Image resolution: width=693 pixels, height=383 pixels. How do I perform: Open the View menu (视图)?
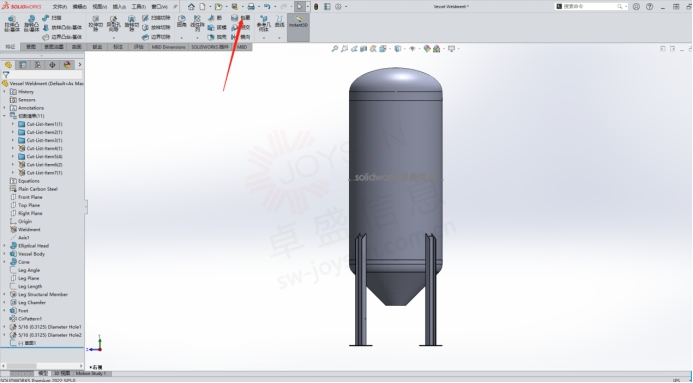[x=99, y=7]
